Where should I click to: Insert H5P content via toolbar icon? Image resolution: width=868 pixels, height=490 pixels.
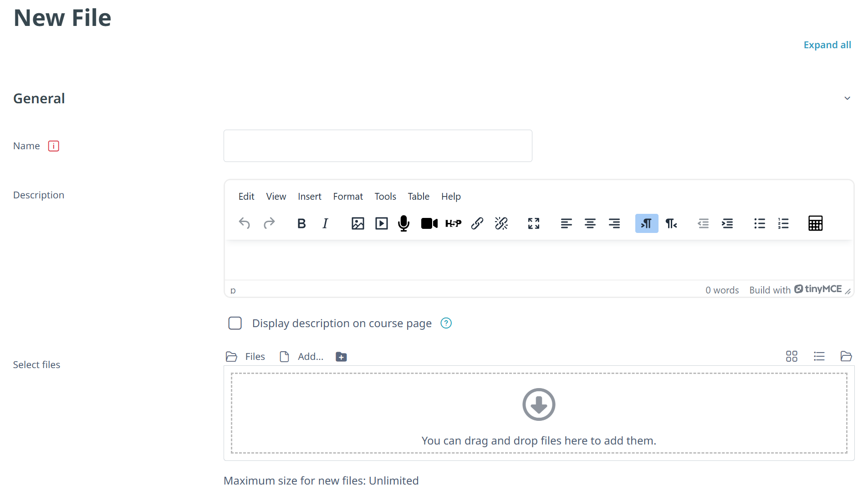(x=453, y=223)
